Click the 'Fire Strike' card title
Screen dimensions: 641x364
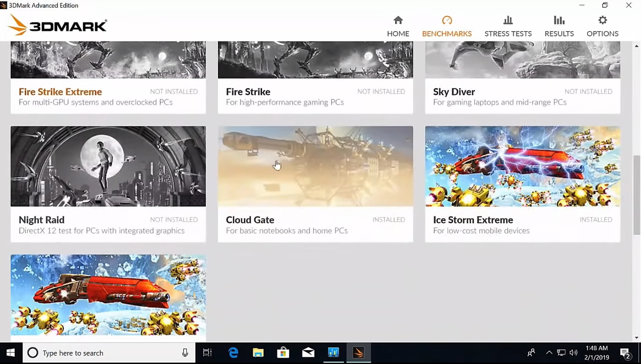click(248, 92)
